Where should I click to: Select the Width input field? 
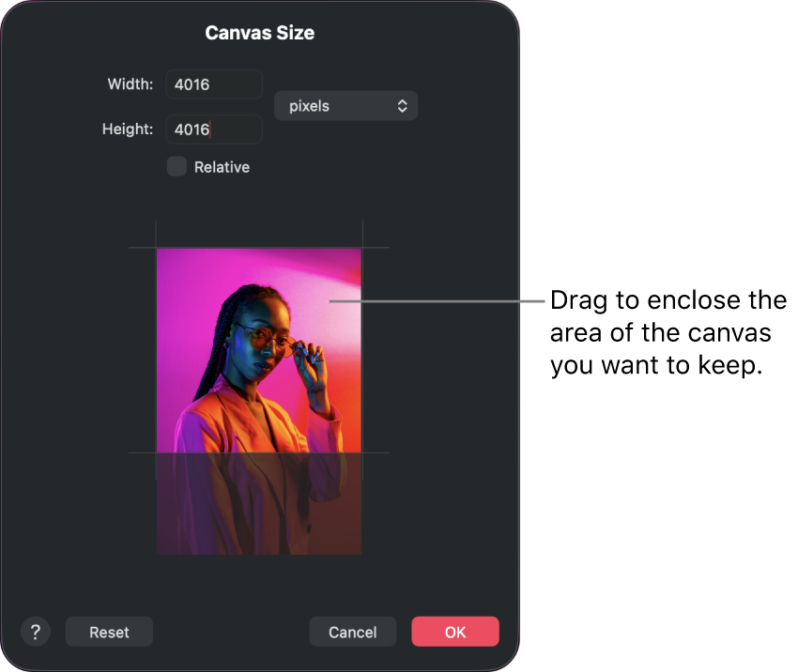point(213,84)
